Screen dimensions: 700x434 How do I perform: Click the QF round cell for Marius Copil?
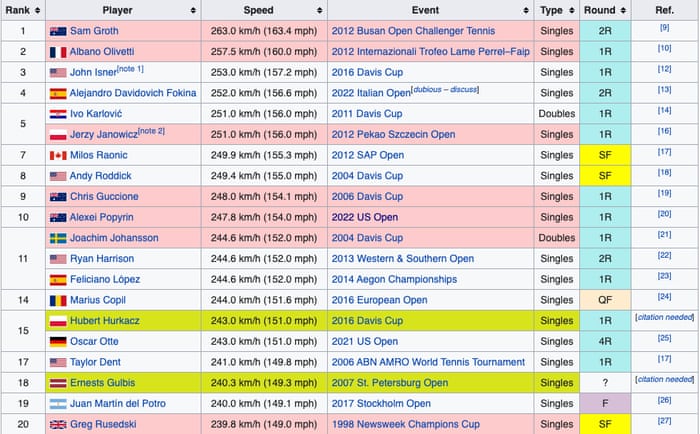(605, 300)
